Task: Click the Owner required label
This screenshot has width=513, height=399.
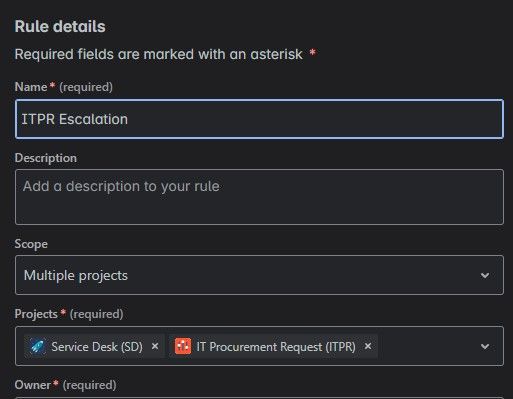Action: point(65,385)
